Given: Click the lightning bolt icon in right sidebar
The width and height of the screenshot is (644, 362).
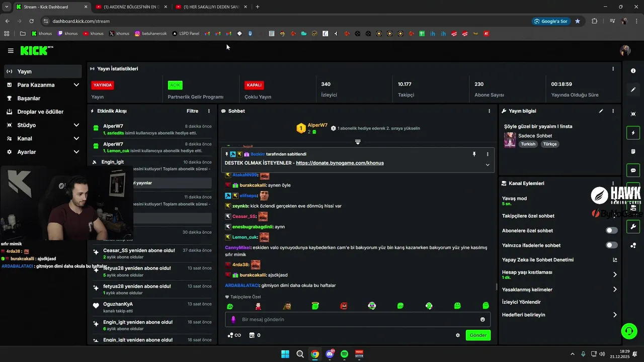Looking at the screenshot, I should (633, 133).
